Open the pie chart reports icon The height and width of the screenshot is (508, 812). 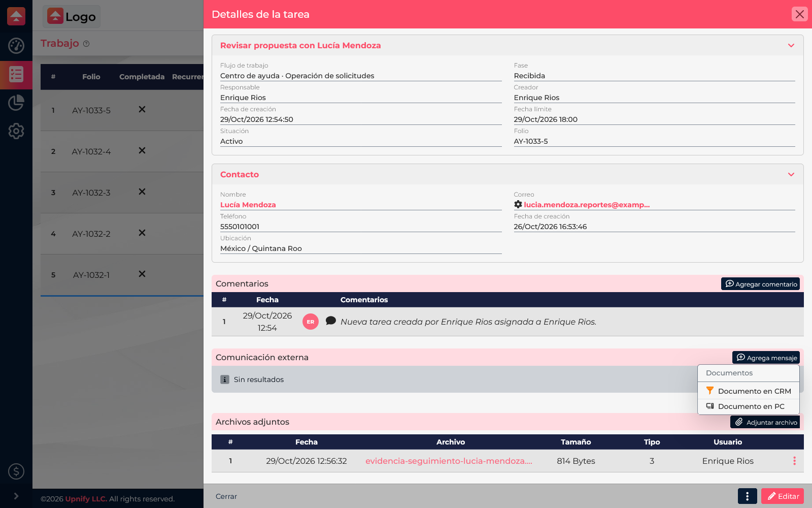[x=16, y=103]
